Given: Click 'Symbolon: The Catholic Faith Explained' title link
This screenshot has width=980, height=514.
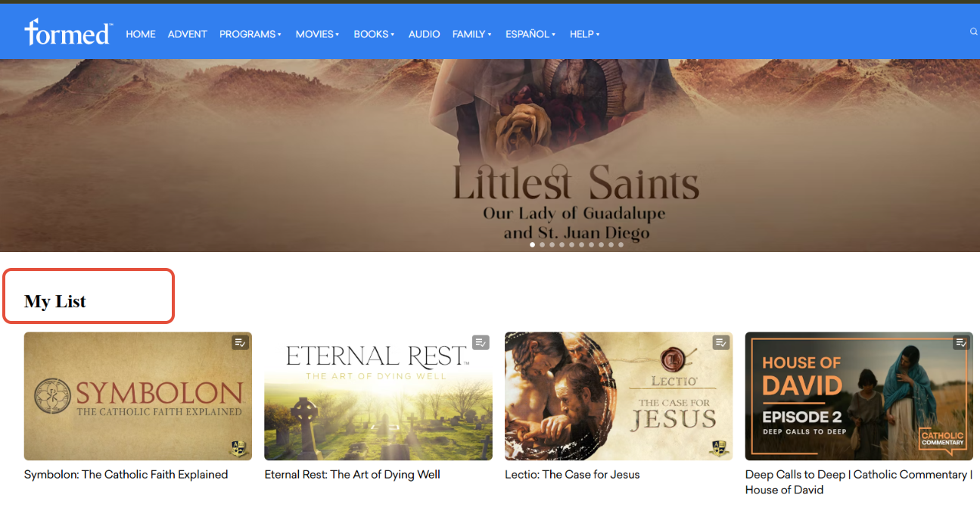Looking at the screenshot, I should (126, 475).
